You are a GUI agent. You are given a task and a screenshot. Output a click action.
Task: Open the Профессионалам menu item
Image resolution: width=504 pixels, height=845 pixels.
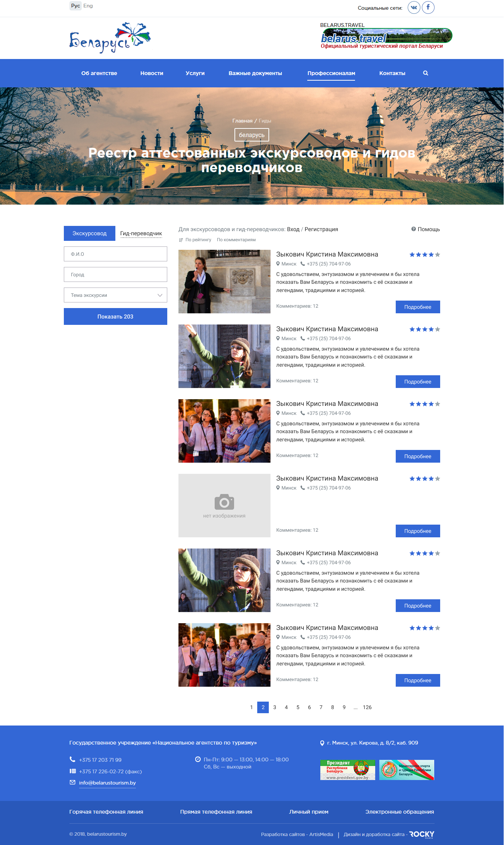(x=331, y=73)
